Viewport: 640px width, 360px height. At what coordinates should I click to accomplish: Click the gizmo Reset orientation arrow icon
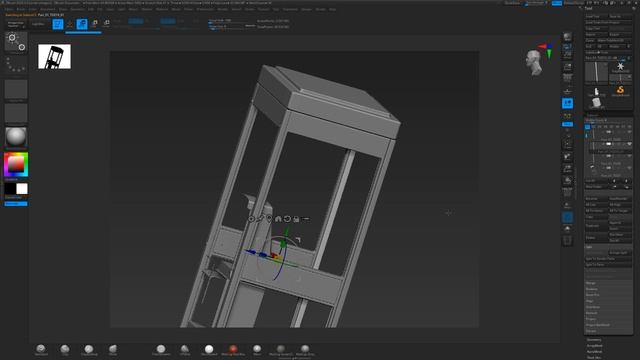[x=287, y=219]
